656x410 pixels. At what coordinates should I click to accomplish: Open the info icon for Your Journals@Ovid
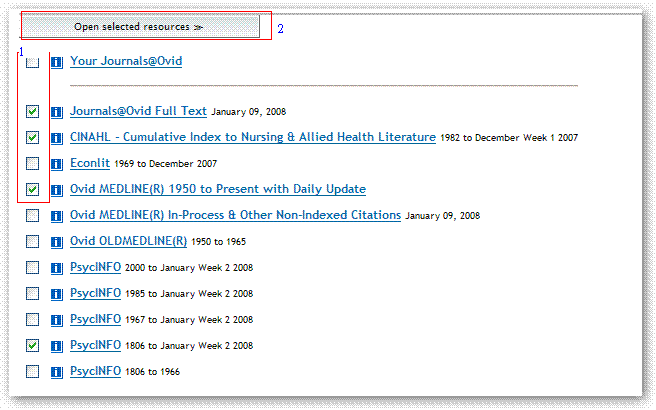pos(57,62)
